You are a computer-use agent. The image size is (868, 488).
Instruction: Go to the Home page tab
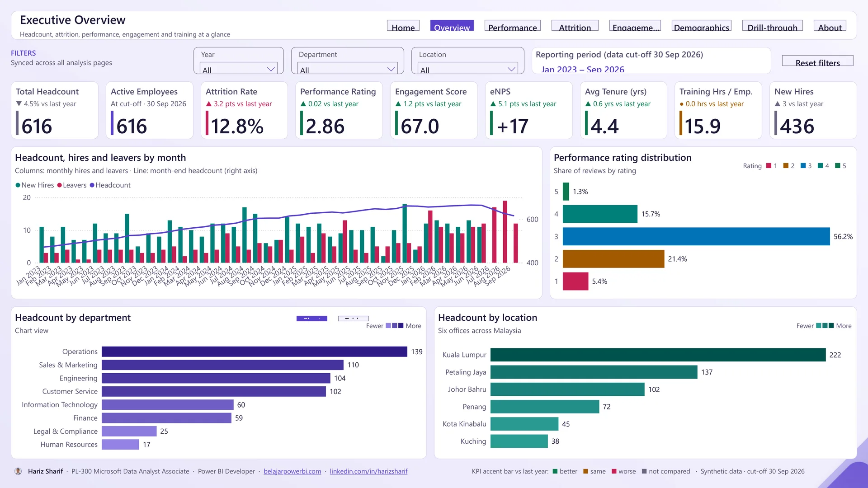(403, 26)
